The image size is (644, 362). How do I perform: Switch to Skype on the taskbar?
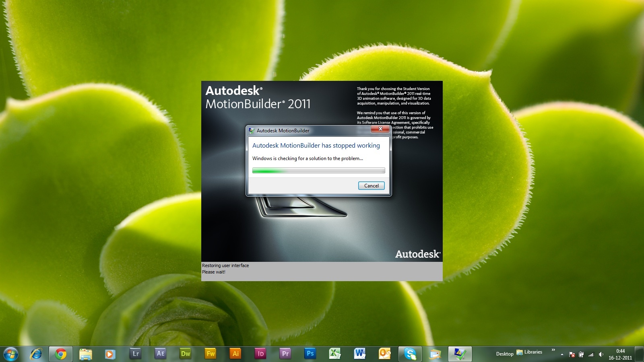click(x=410, y=354)
